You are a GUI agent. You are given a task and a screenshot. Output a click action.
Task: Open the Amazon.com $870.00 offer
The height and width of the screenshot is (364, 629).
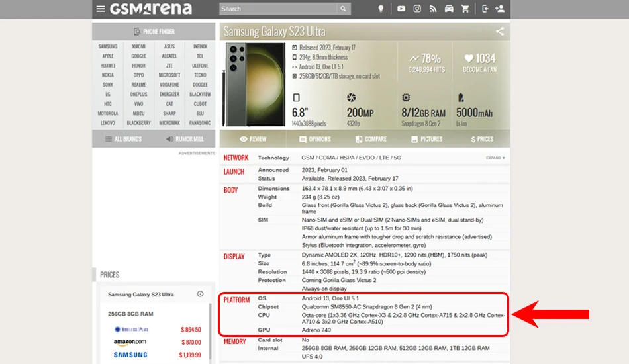tap(158, 342)
